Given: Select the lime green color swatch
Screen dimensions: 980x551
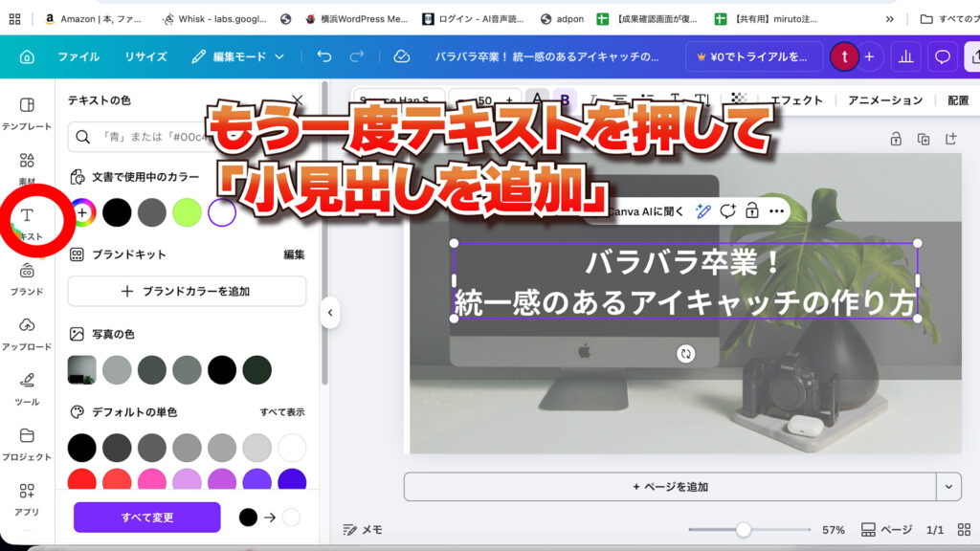Looking at the screenshot, I should [187, 212].
